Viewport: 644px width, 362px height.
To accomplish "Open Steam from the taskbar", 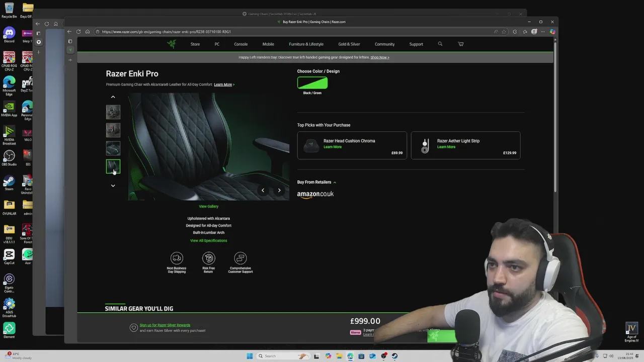I will click(x=394, y=356).
